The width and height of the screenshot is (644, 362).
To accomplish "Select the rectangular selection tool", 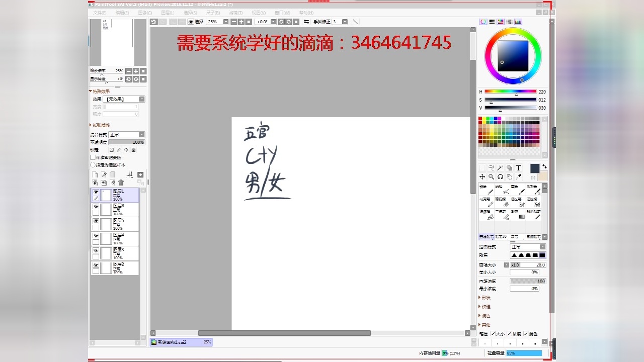I will click(482, 168).
